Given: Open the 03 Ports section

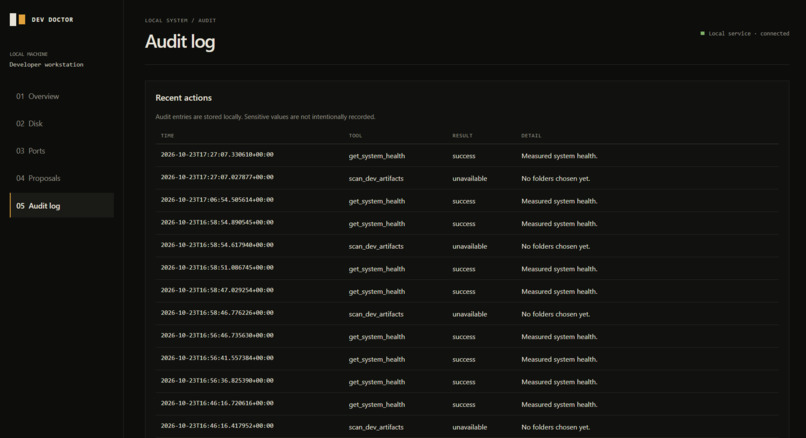Looking at the screenshot, I should (x=62, y=151).
